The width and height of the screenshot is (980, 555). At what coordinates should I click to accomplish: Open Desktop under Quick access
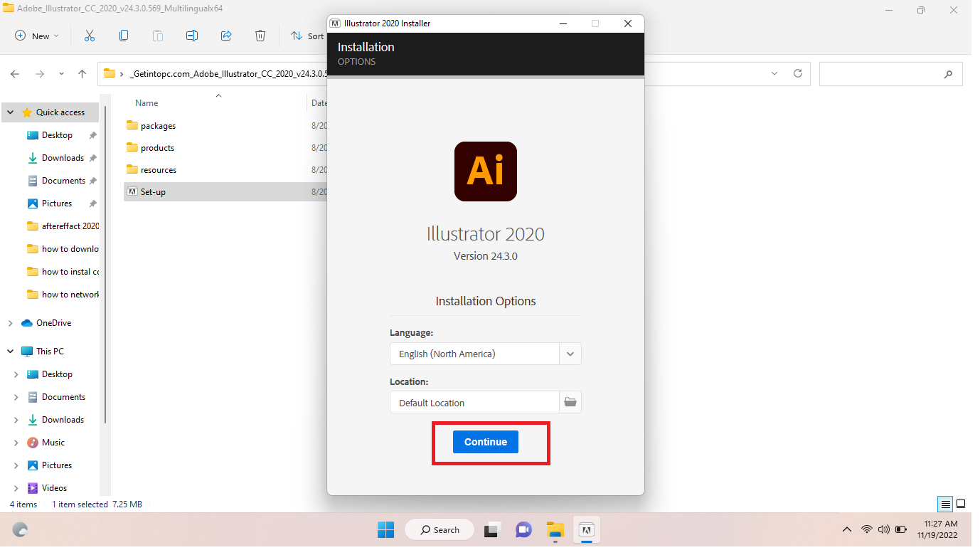[x=57, y=135]
